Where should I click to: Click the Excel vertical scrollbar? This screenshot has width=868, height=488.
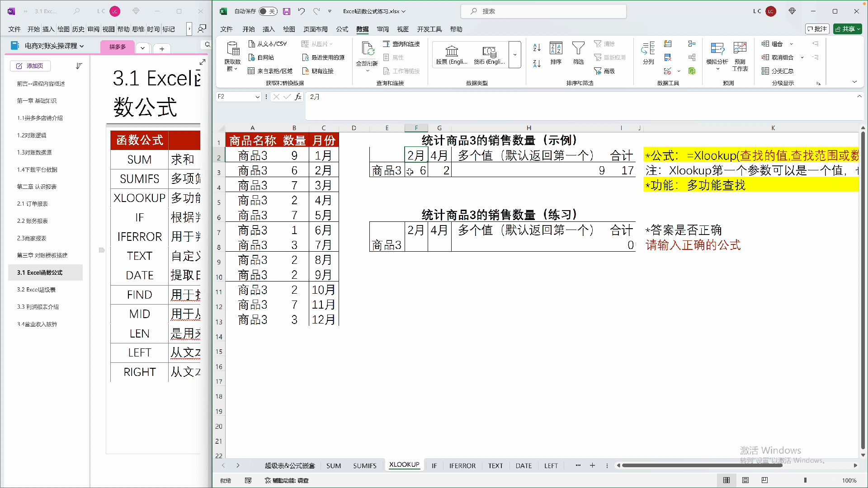pyautogui.click(x=863, y=289)
